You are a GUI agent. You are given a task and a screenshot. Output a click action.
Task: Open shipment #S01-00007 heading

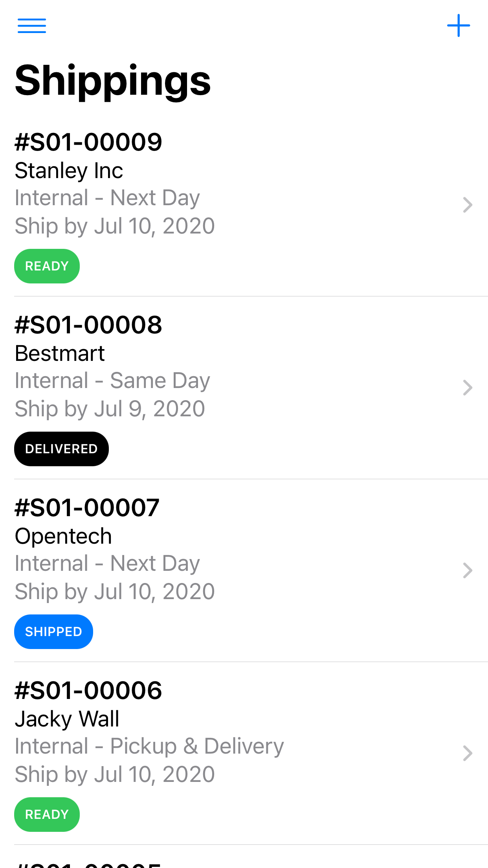[x=87, y=508]
